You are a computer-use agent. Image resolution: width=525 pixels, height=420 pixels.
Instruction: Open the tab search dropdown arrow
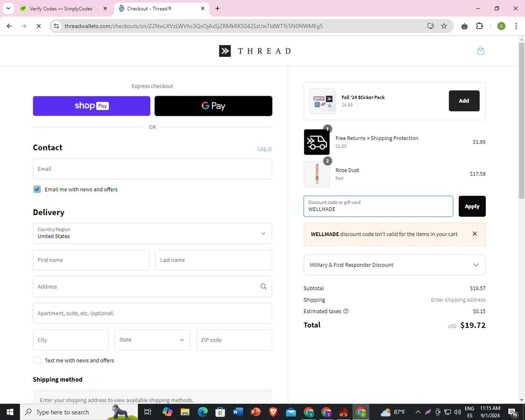coord(8,8)
